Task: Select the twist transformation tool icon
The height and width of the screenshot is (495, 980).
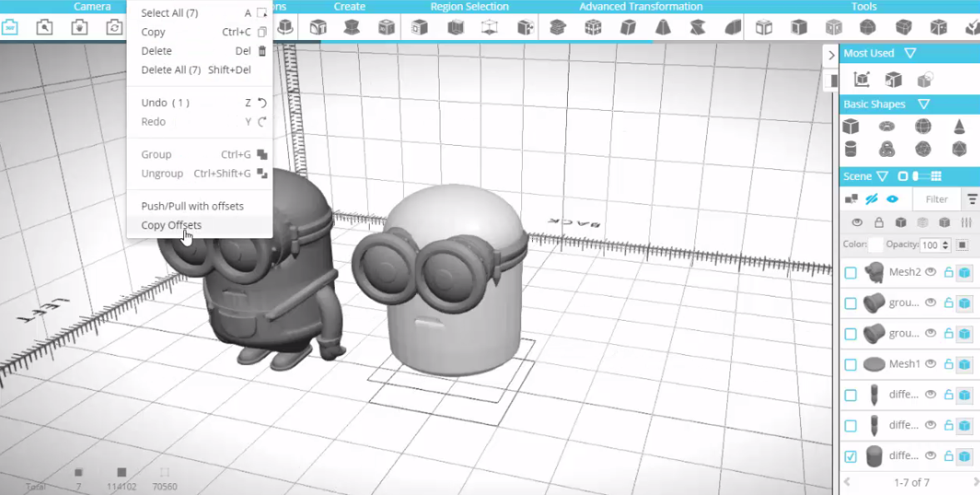Action: pos(698,27)
